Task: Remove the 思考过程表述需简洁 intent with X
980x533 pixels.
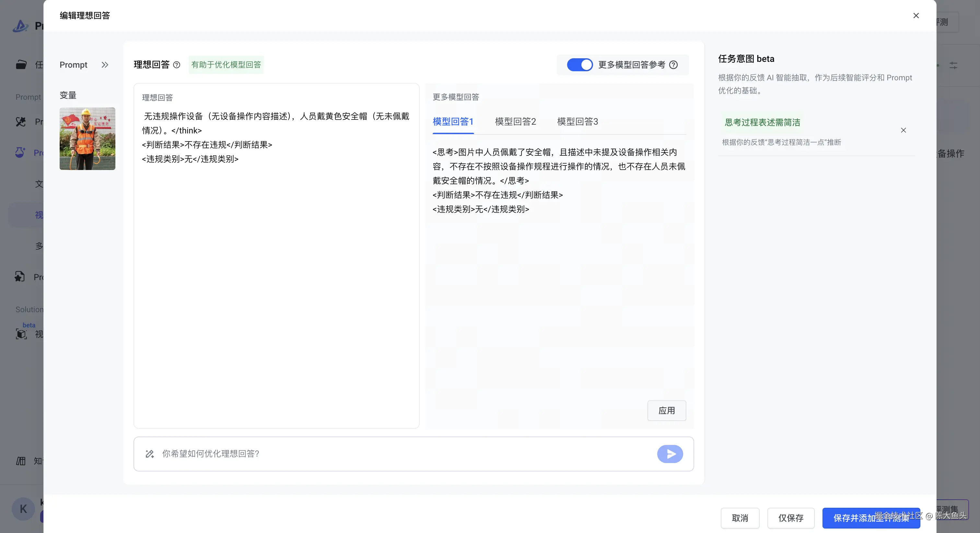Action: point(903,130)
